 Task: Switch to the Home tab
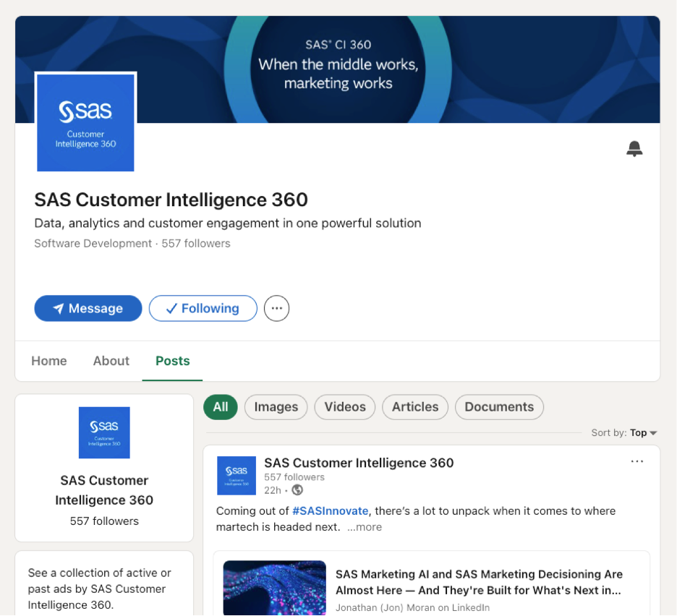(x=48, y=361)
